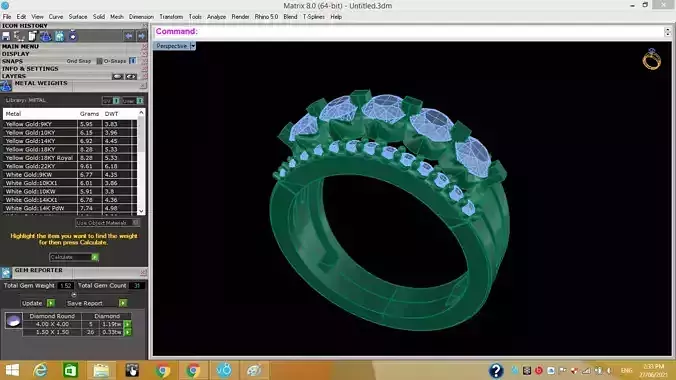This screenshot has height=380, width=676.
Task: Click the blue help question mark in taskbar
Action: (496, 371)
